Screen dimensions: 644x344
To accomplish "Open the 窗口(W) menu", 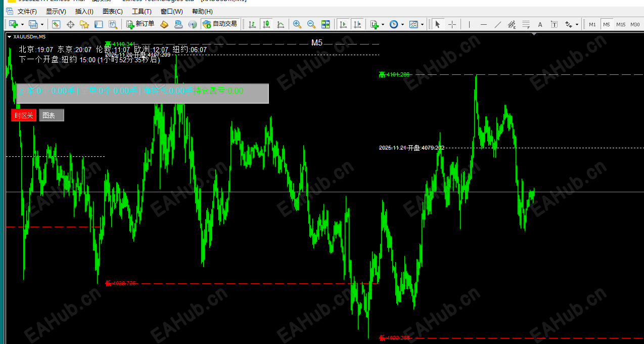I will (x=172, y=11).
